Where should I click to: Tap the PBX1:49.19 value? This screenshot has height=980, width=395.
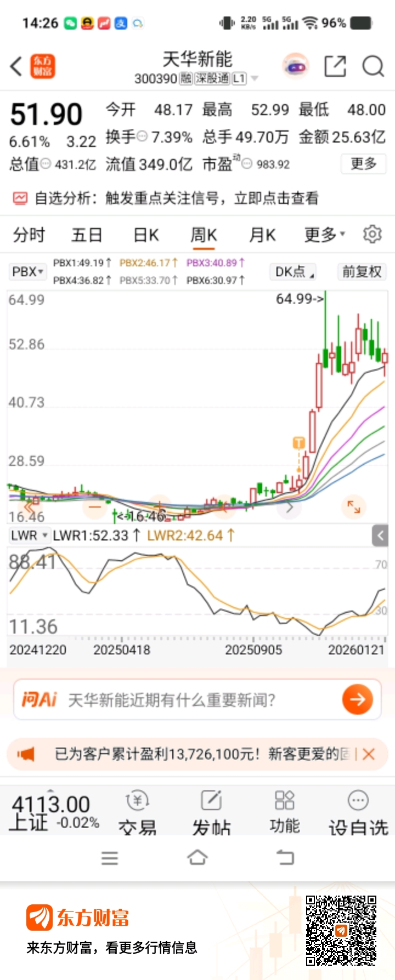click(x=82, y=263)
